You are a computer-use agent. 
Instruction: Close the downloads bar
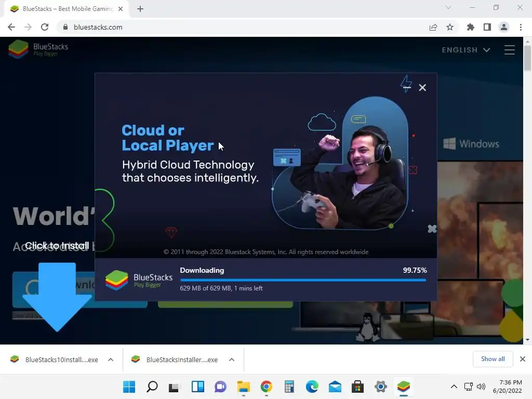(523, 359)
